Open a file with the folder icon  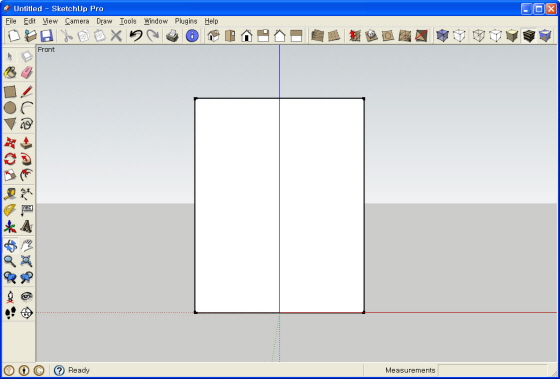click(30, 36)
